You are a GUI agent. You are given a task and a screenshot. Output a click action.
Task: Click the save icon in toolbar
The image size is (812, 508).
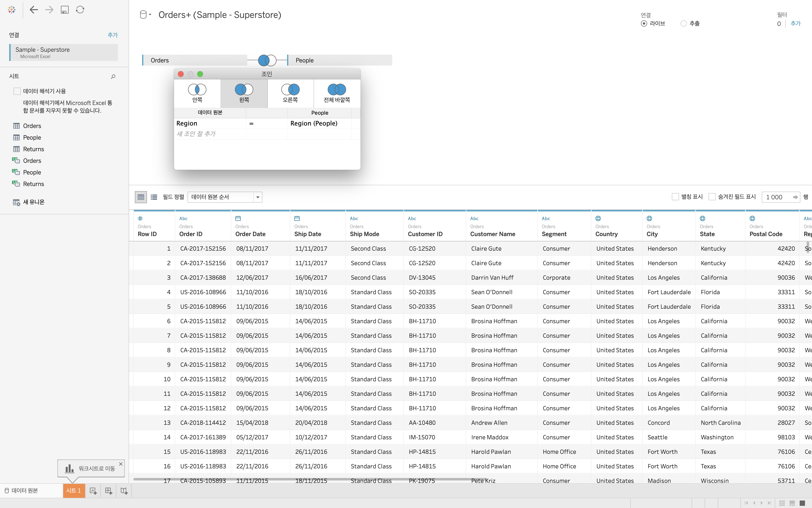tap(65, 10)
